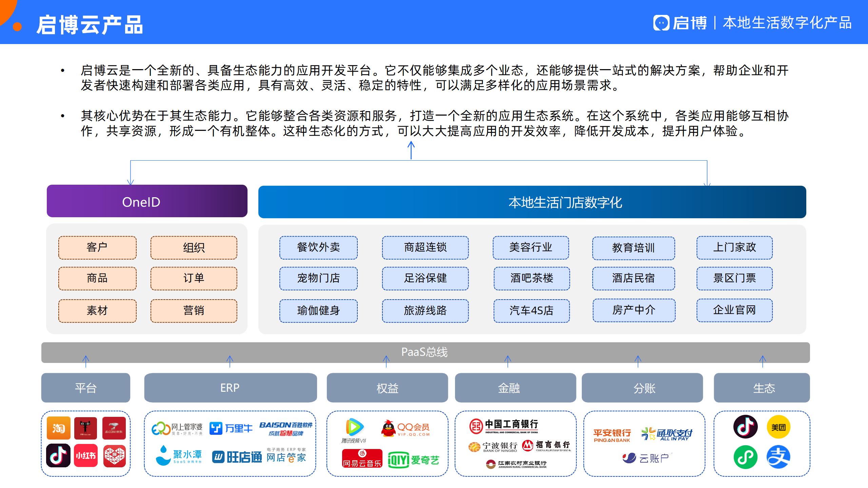
Task: Click the Taobao orange icon
Action: pos(58,428)
